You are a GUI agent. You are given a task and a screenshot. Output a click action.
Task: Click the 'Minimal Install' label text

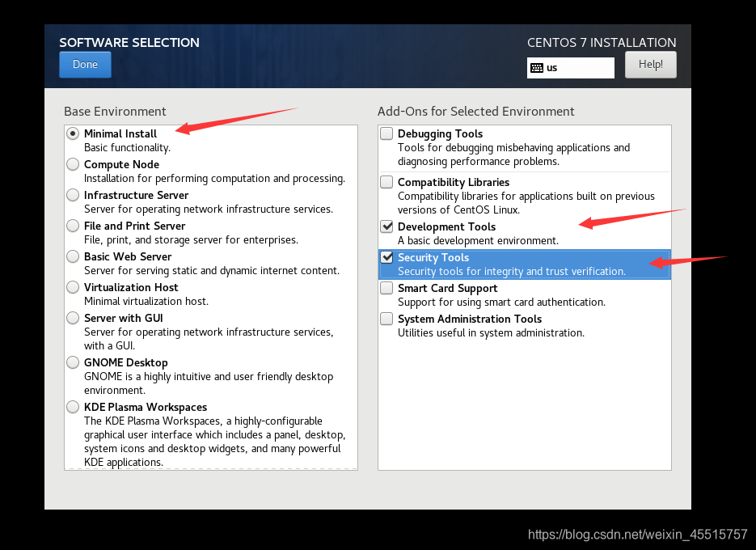tap(120, 133)
